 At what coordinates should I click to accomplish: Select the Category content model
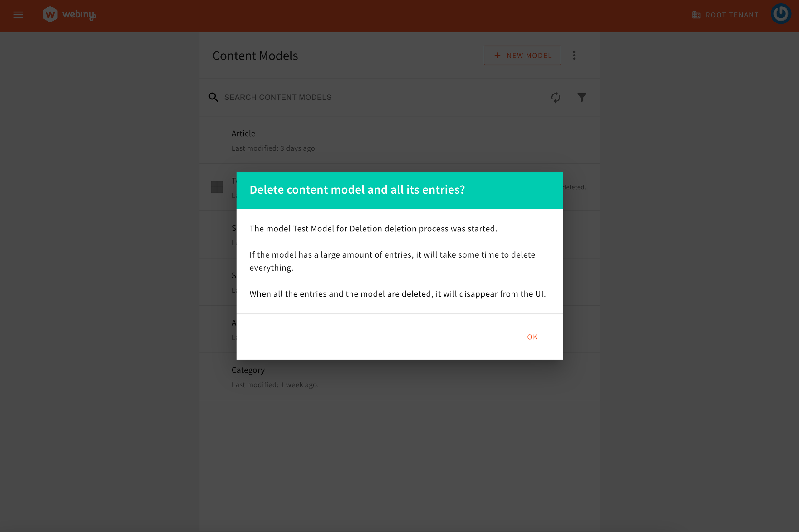point(248,370)
